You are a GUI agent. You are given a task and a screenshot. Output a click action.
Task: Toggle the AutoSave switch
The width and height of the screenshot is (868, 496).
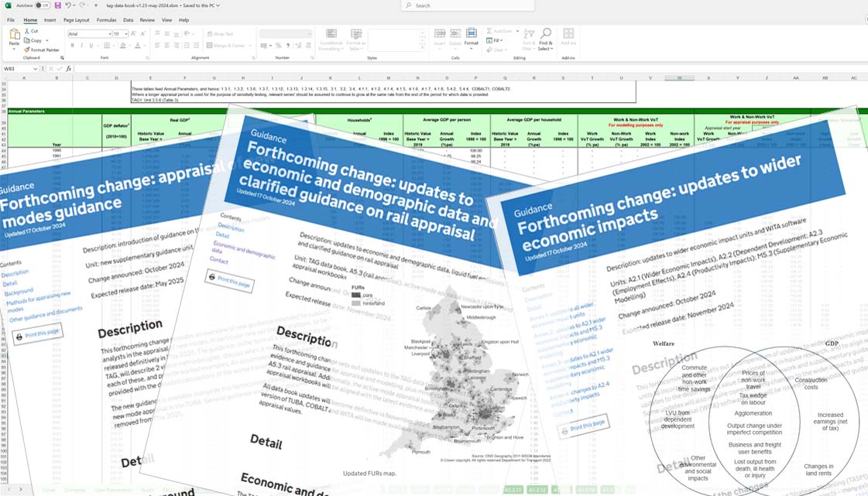[42, 5]
